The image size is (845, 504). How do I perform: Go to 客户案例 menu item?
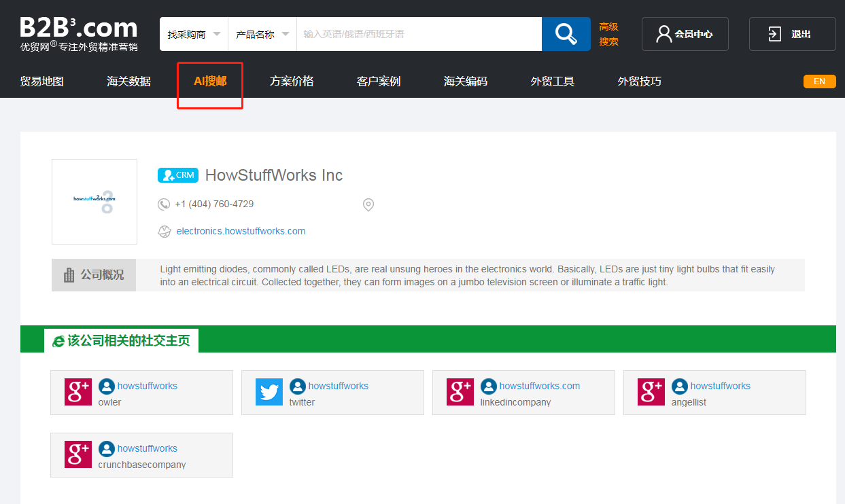[379, 82]
